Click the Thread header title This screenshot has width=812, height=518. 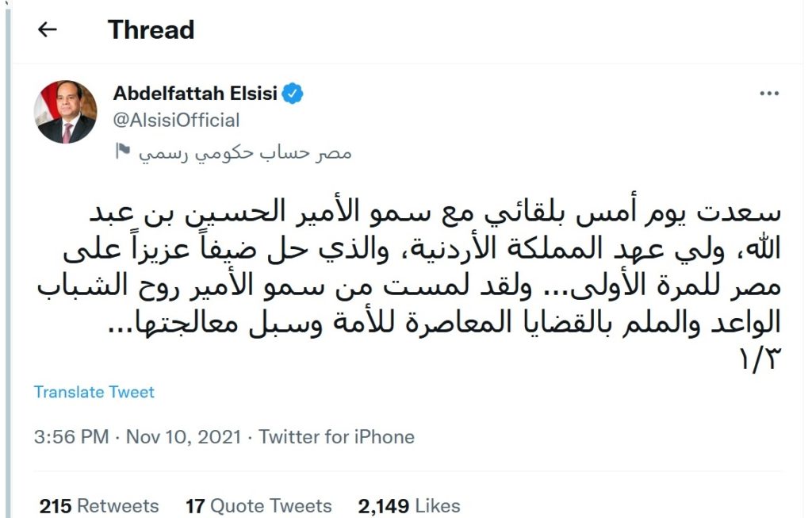pyautogui.click(x=151, y=30)
